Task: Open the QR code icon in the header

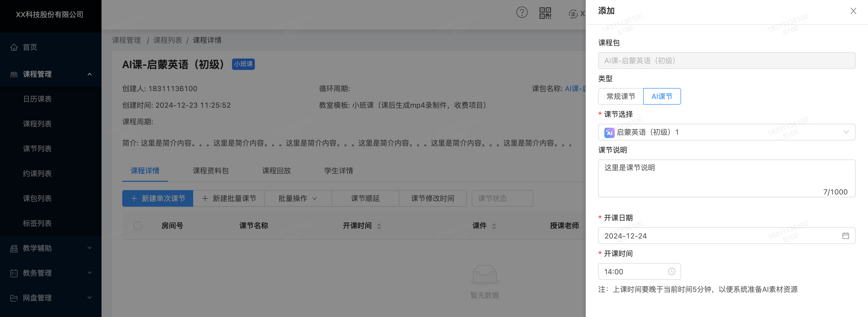Action: click(545, 13)
